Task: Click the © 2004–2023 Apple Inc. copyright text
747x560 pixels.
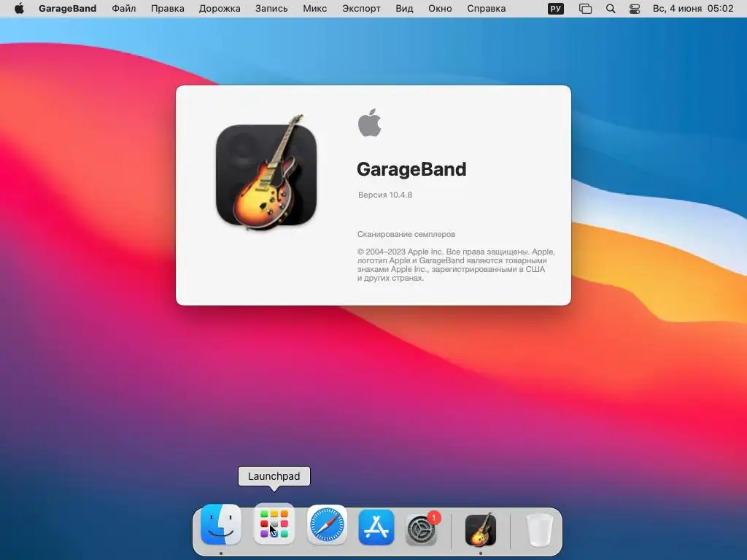Action: (456, 265)
